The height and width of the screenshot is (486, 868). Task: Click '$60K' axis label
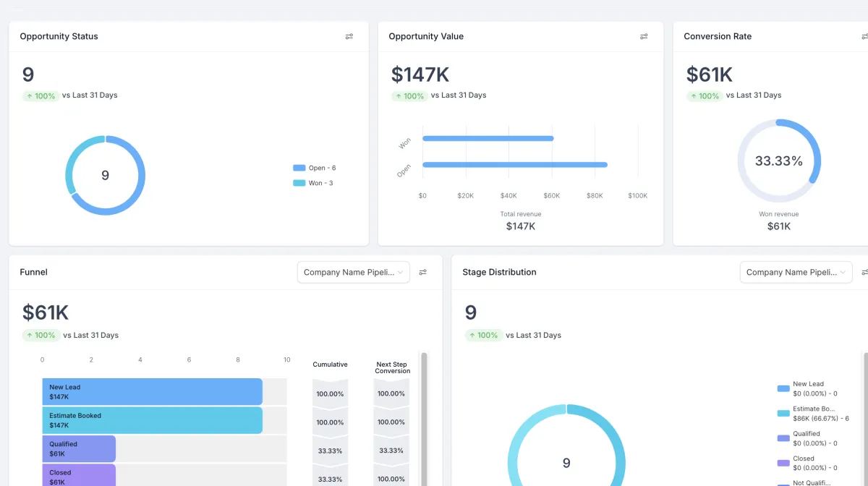coord(551,196)
